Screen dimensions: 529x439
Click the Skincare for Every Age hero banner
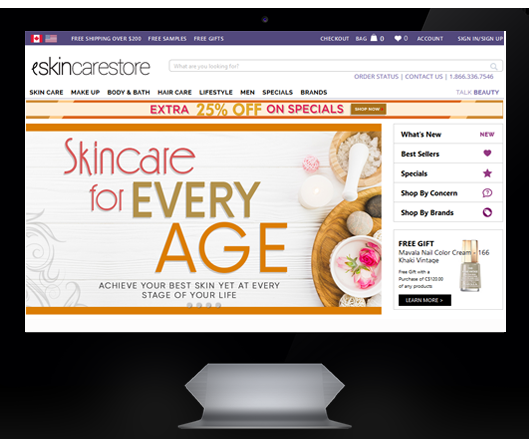[x=204, y=219]
